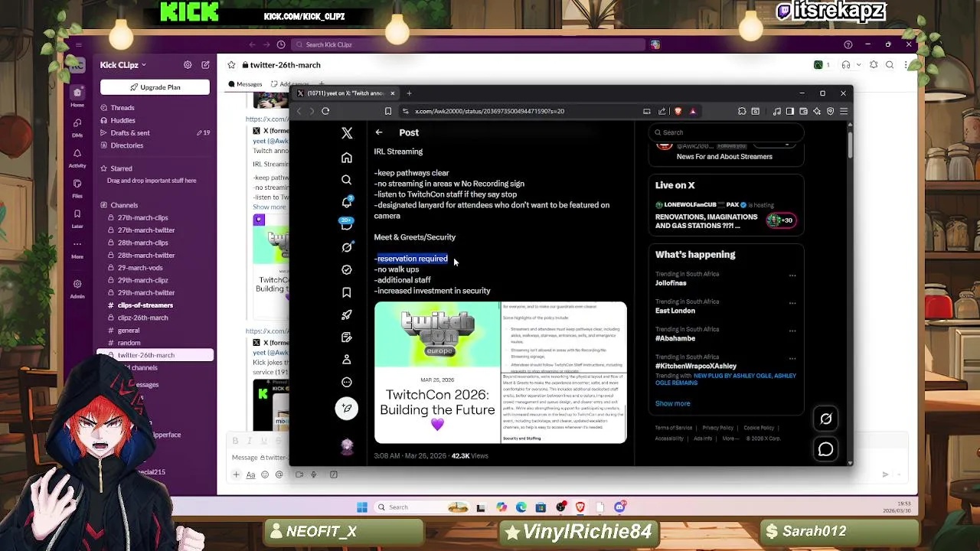Open Slack Home in left rail
The image size is (980, 551).
[x=77, y=96]
